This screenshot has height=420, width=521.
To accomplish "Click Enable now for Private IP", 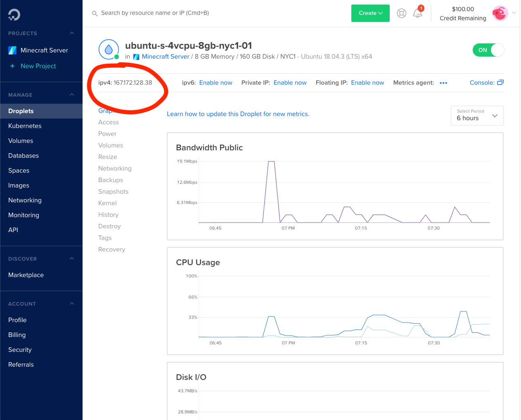I will (290, 83).
